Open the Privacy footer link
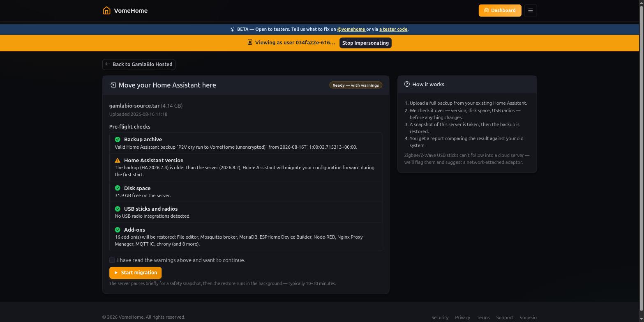644x322 pixels. click(462, 317)
